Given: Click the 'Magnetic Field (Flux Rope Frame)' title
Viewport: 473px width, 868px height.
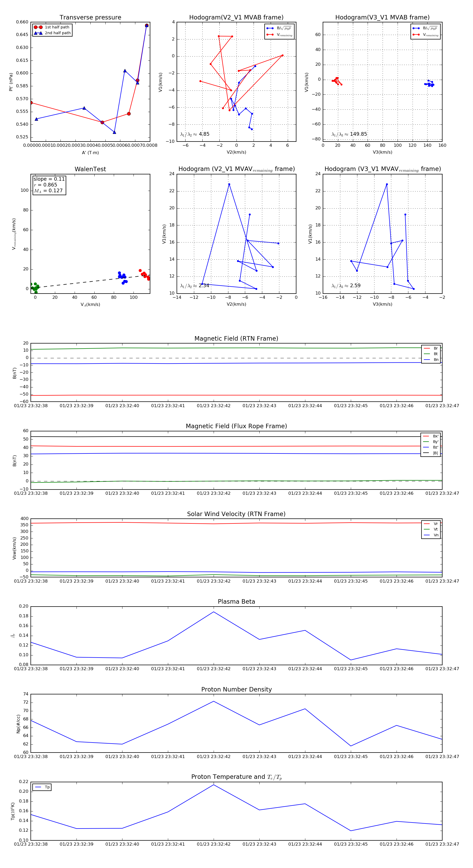Looking at the screenshot, I should pos(236,426).
